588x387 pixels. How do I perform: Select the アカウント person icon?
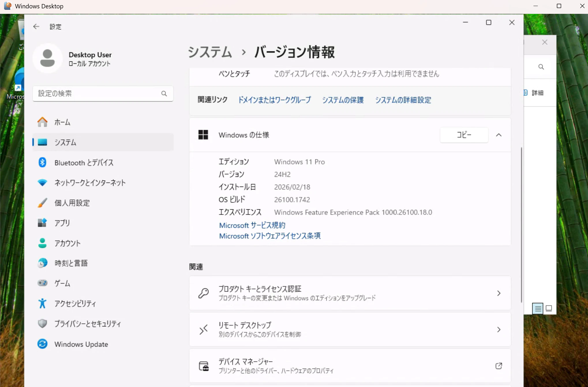pos(42,243)
